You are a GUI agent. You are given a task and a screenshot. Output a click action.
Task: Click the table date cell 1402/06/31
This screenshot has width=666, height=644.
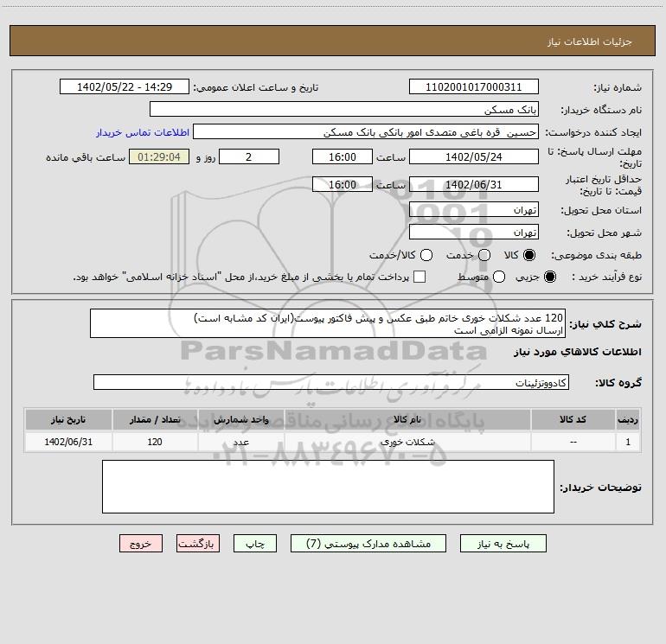coord(68,442)
